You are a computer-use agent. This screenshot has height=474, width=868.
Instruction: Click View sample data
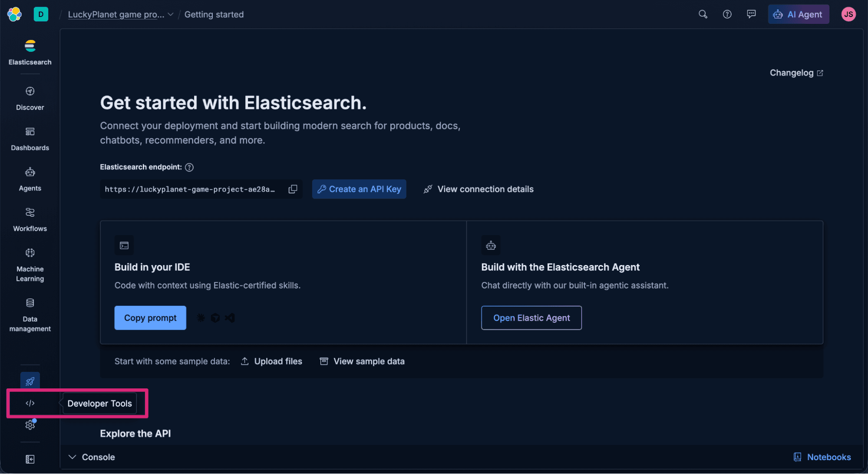pos(362,361)
